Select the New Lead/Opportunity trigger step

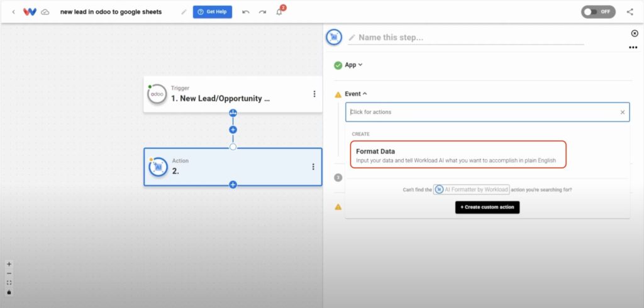tap(233, 94)
